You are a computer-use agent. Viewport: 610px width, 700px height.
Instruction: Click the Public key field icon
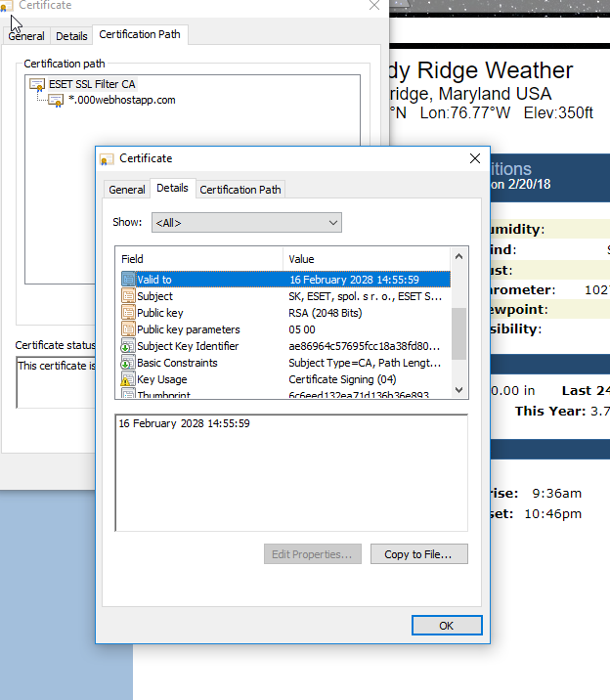tap(128, 313)
